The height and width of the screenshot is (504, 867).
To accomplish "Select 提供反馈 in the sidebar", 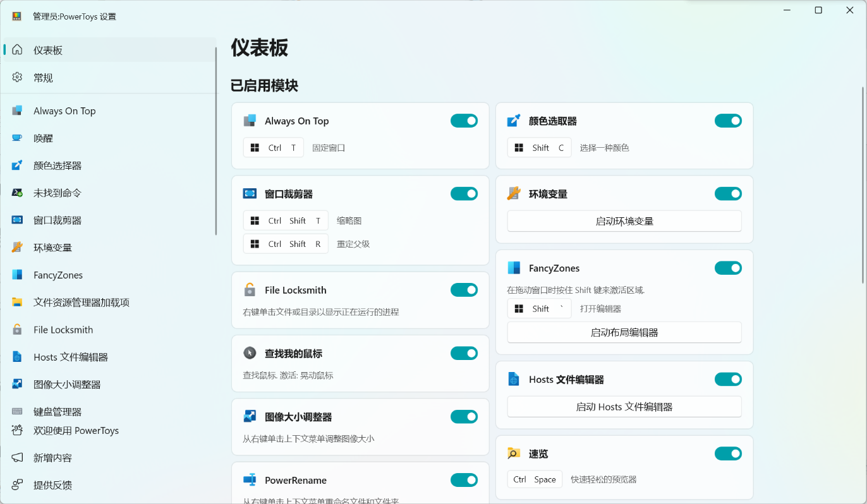I will point(109,485).
